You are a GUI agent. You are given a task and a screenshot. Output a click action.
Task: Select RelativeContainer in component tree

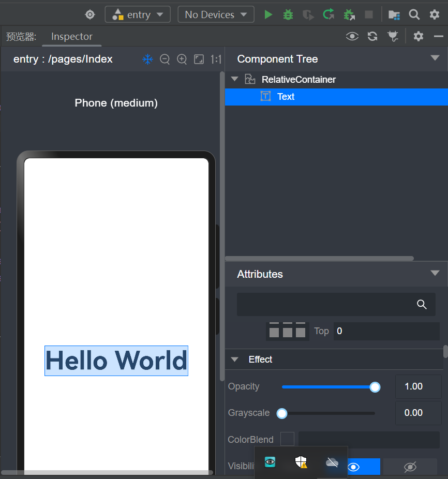[x=298, y=80]
